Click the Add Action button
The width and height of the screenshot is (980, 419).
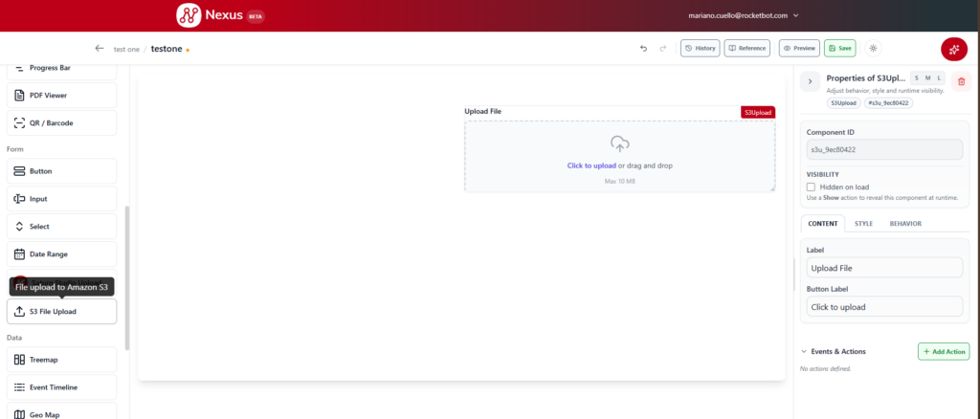click(944, 352)
